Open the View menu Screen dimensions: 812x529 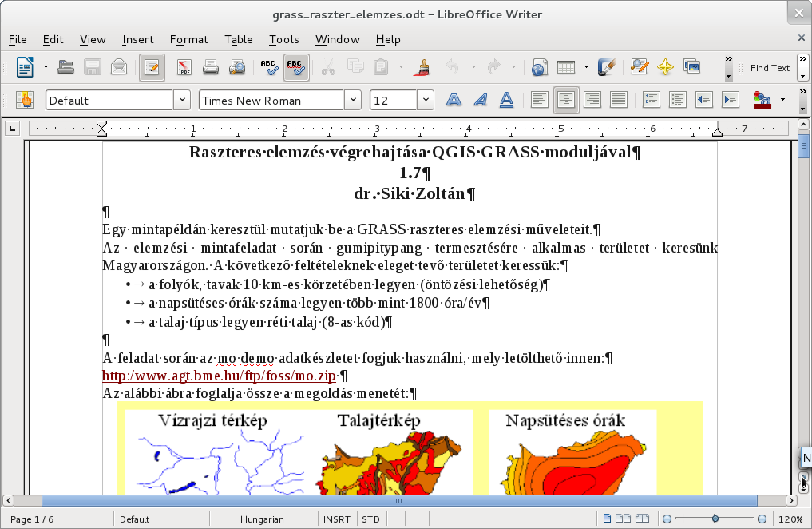93,39
